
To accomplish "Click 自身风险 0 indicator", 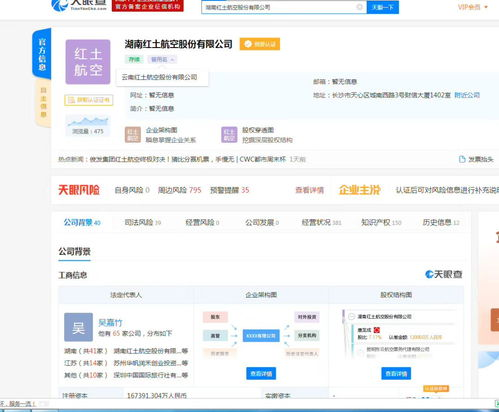I will (x=132, y=190).
